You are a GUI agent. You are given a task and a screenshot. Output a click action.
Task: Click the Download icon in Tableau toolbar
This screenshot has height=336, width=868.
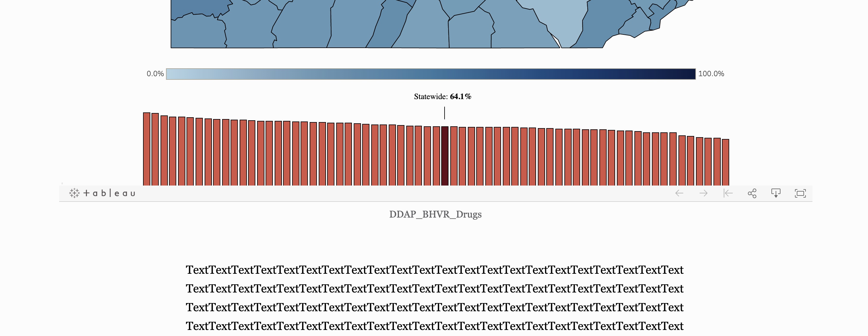[x=776, y=193]
